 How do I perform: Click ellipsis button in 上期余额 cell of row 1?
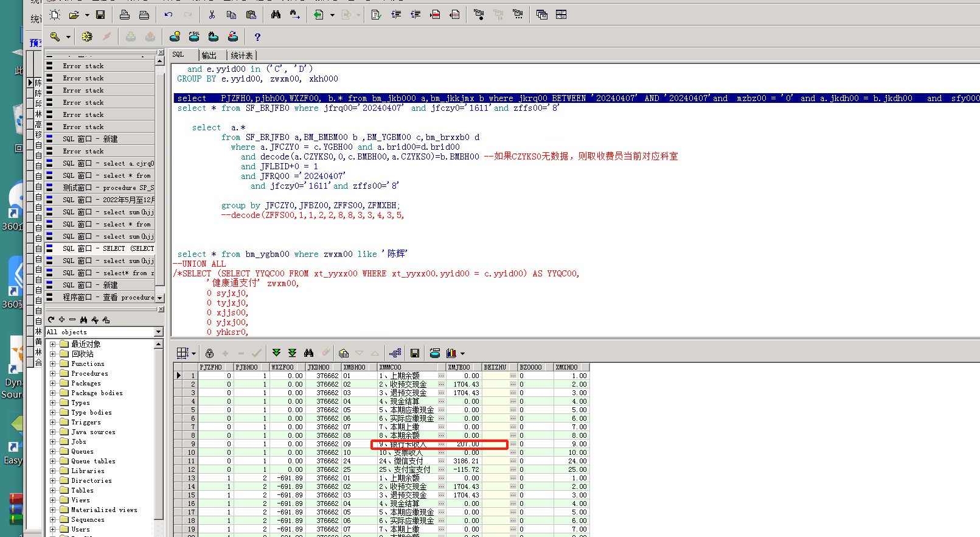[x=441, y=376]
